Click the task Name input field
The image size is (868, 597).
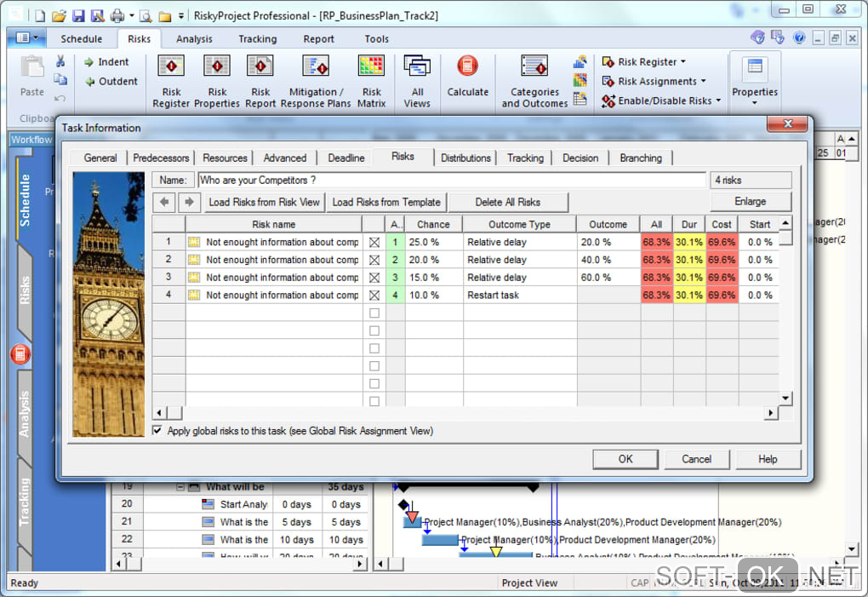(x=452, y=180)
